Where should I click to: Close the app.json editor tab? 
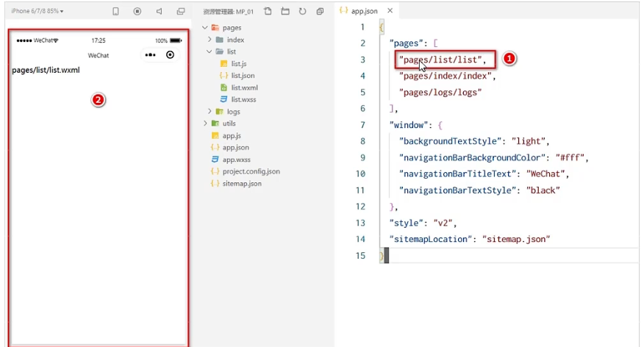point(390,12)
